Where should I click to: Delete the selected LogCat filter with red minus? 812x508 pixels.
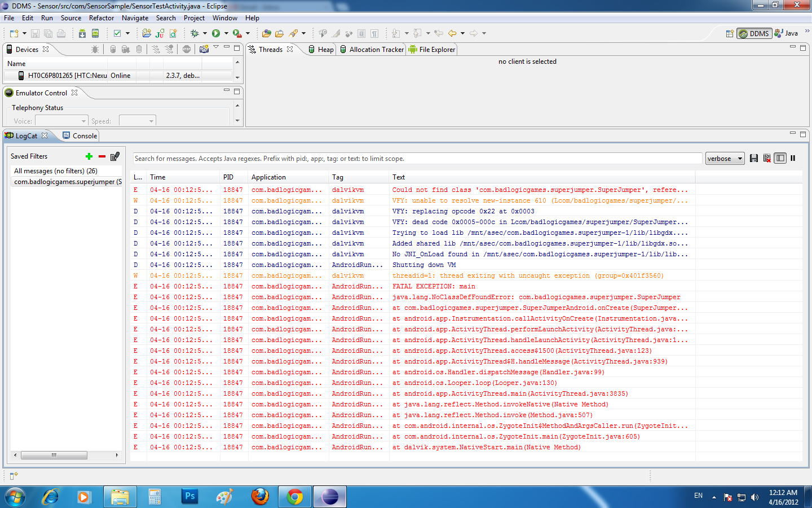[x=102, y=156]
